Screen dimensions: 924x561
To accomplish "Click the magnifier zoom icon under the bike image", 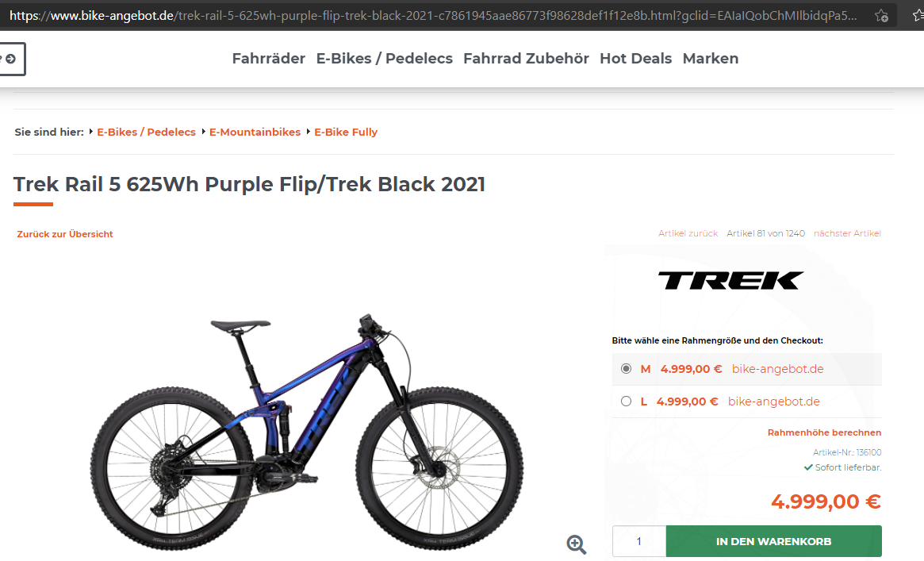I will [x=577, y=544].
